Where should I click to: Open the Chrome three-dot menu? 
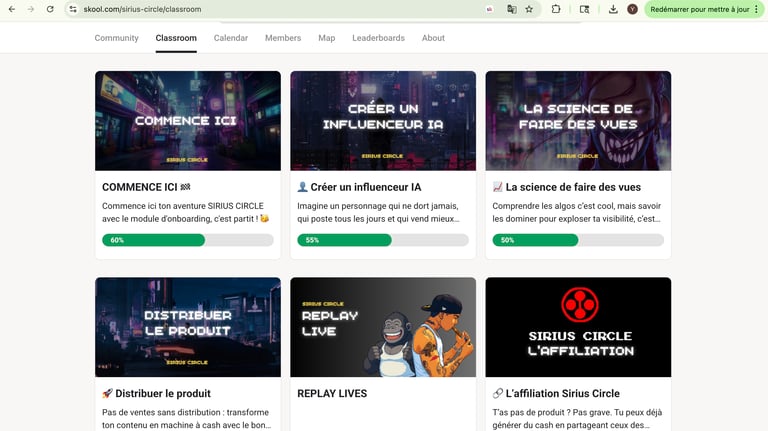(757, 9)
